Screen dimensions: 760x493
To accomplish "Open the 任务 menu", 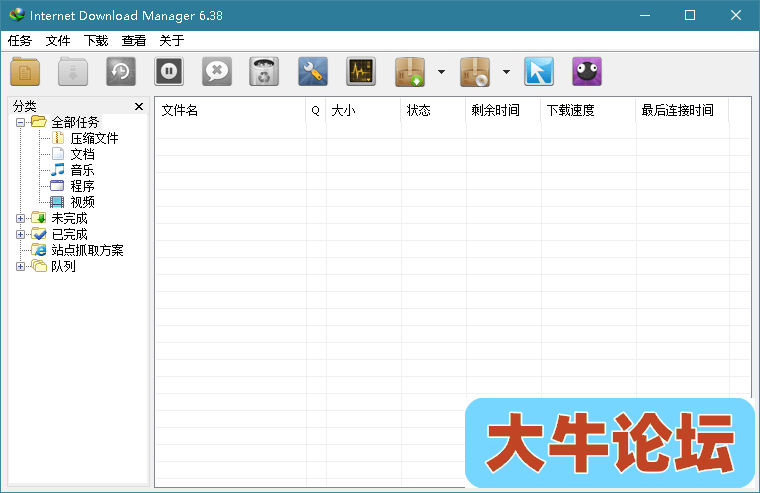I will pyautogui.click(x=19, y=41).
